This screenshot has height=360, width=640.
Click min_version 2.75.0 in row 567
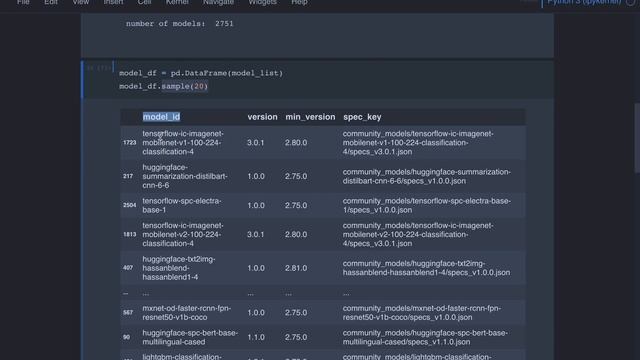click(x=296, y=313)
